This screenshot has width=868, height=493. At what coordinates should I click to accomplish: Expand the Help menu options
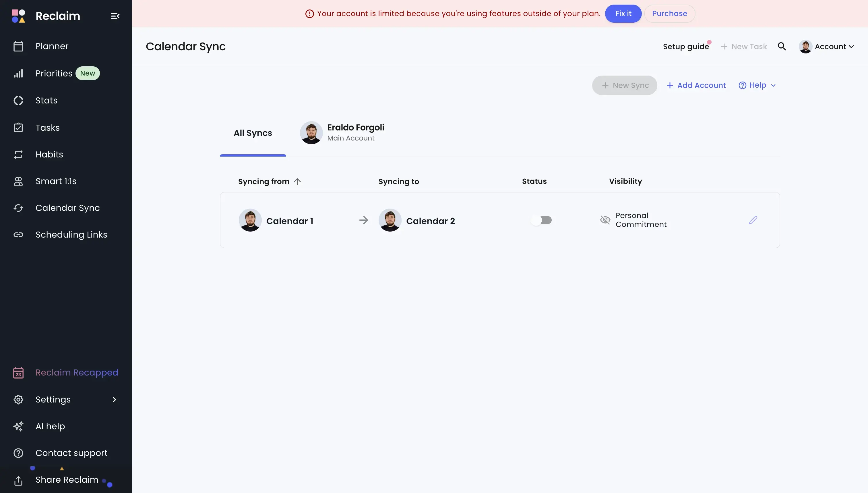click(757, 85)
